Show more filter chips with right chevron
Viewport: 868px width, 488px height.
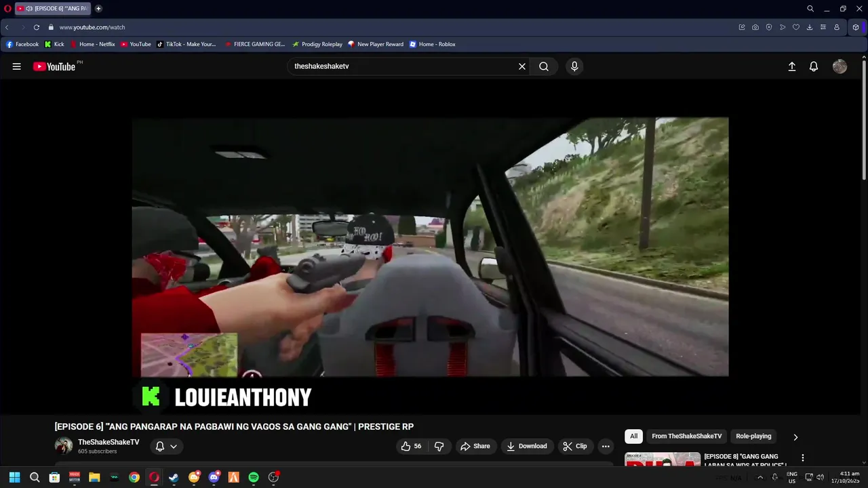click(x=795, y=437)
